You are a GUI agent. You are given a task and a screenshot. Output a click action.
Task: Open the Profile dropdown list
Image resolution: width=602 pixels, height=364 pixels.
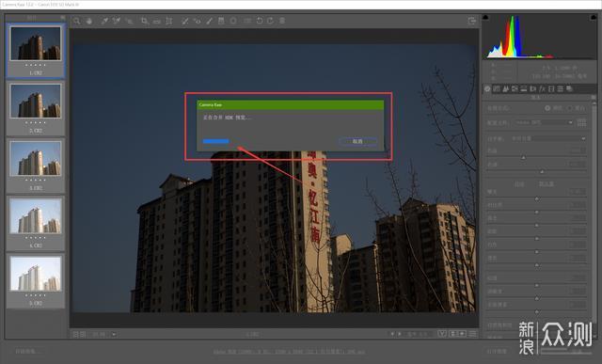544,122
